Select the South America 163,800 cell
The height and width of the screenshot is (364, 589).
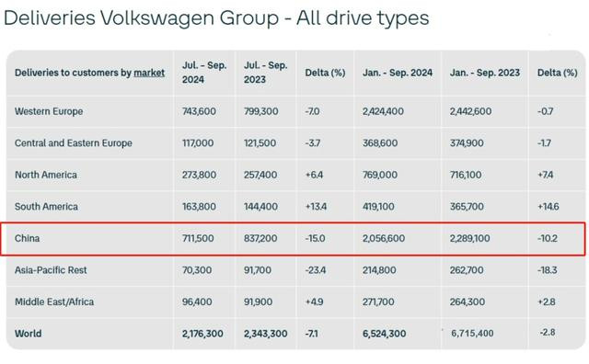pyautogui.click(x=199, y=207)
